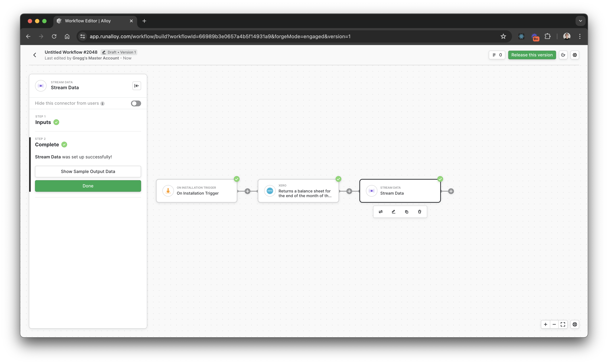Select the Xero balance sheet node

click(298, 191)
